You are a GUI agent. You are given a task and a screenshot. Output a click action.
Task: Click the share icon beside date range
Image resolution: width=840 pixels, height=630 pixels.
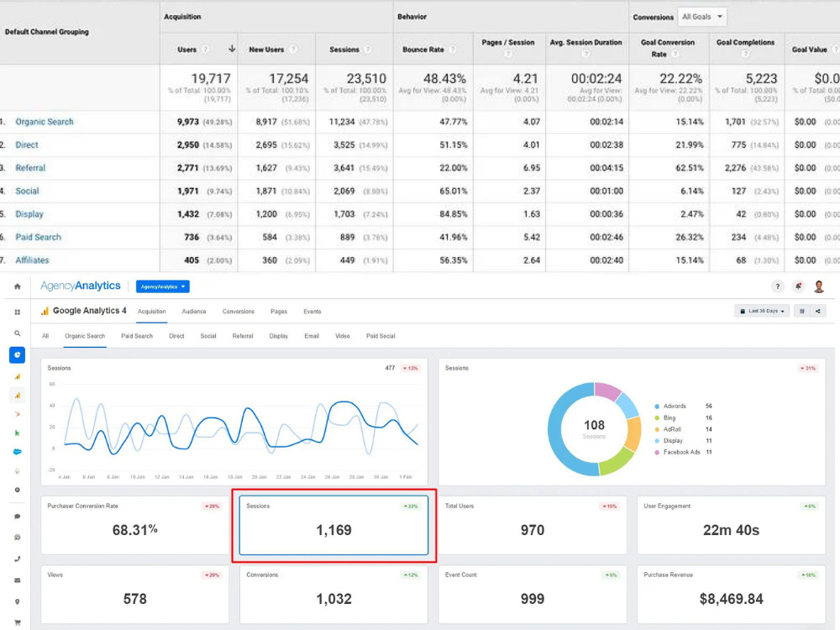point(817,311)
